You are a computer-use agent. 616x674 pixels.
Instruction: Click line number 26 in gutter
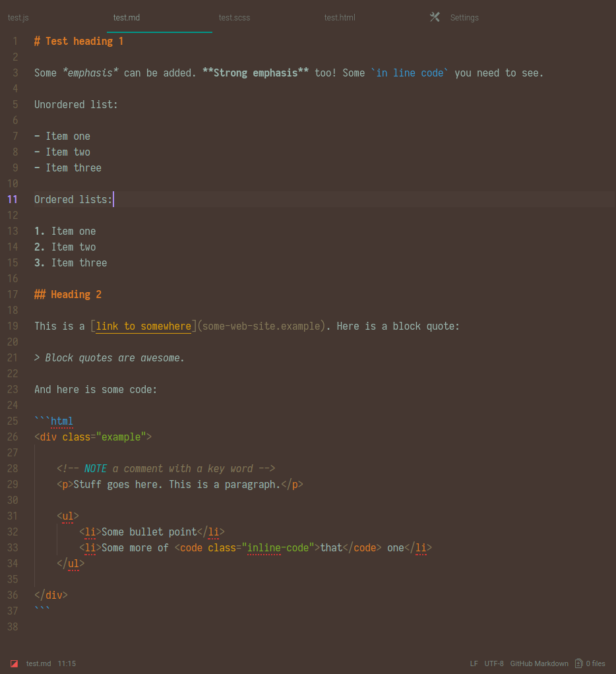13,437
